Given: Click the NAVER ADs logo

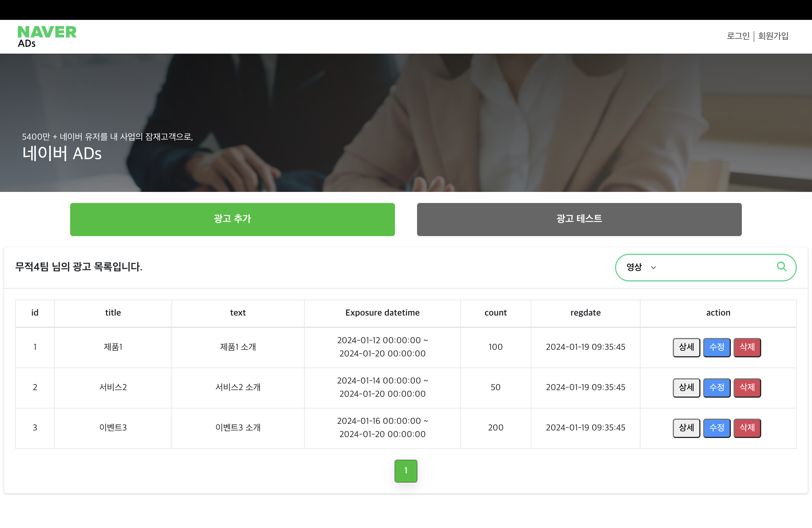Looking at the screenshot, I should (x=47, y=36).
